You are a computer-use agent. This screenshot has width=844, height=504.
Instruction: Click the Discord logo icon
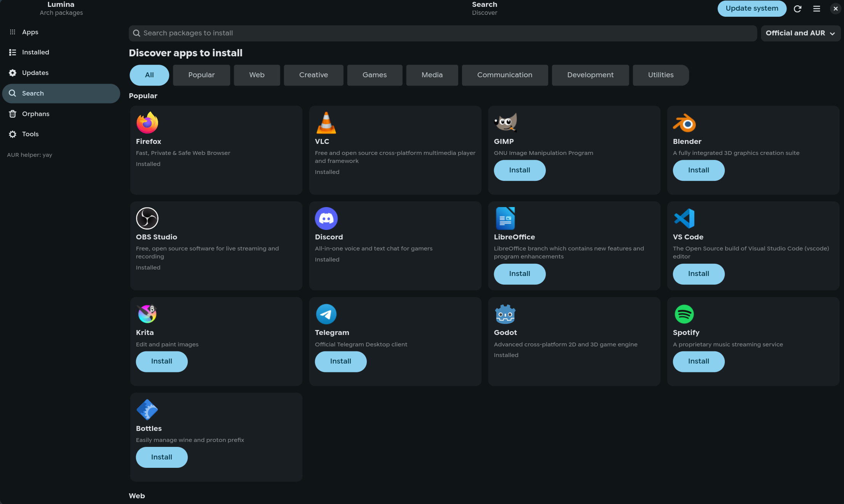(x=326, y=218)
